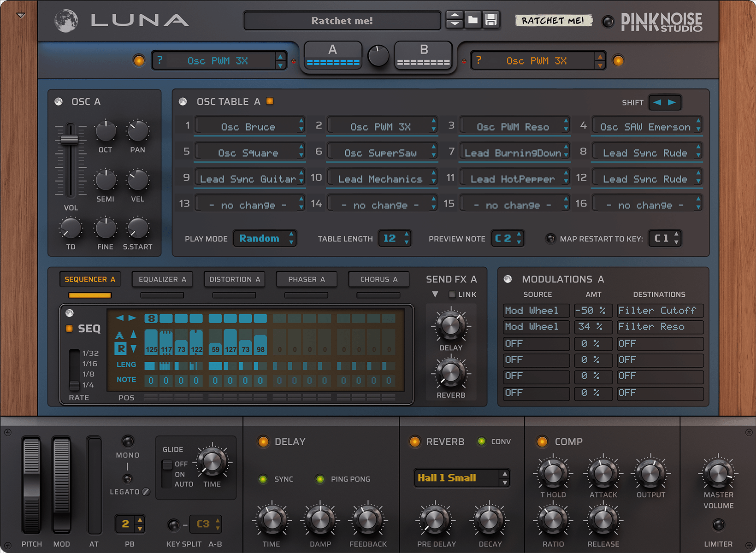756x553 pixels.
Task: Click the shift right arrow in Osc Table
Action: 672,102
